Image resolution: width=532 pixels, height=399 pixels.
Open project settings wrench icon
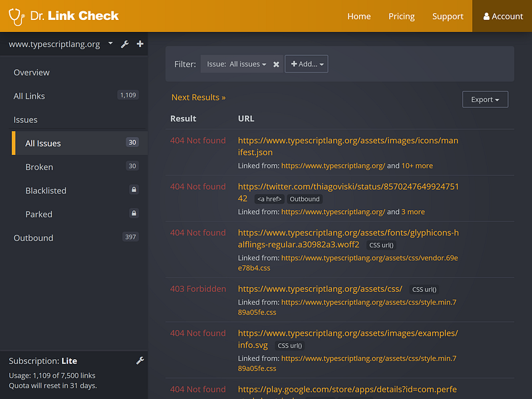click(125, 44)
